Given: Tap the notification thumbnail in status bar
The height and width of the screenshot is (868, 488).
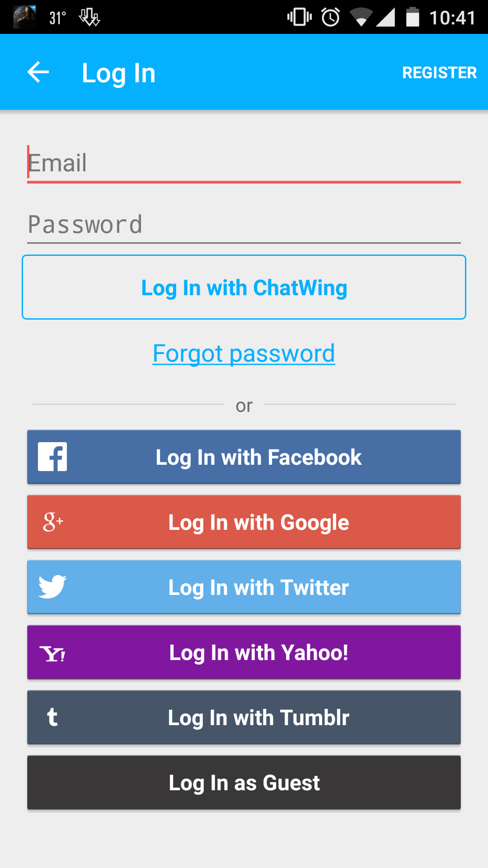Looking at the screenshot, I should point(24,17).
